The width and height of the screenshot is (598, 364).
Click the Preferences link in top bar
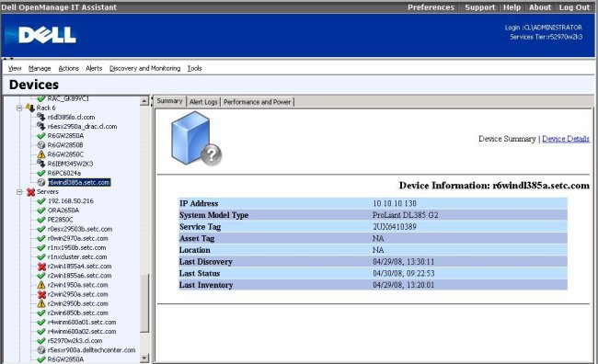[431, 7]
